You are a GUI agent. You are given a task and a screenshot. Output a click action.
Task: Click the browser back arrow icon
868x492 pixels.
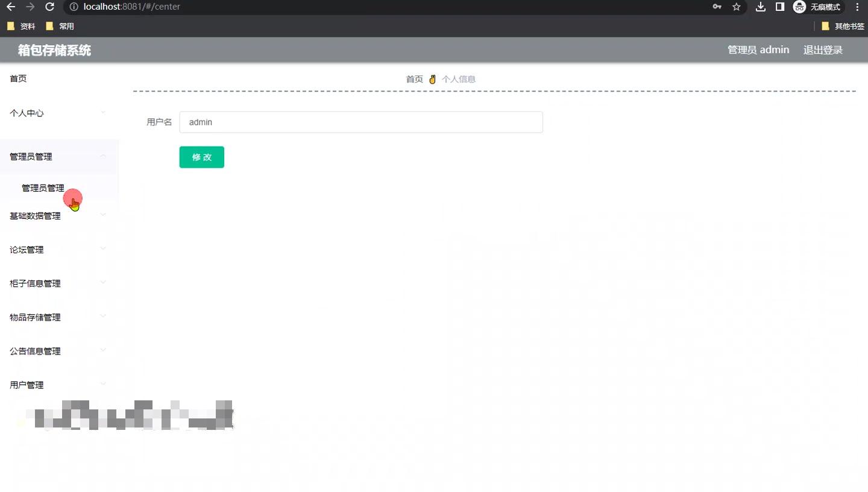12,7
